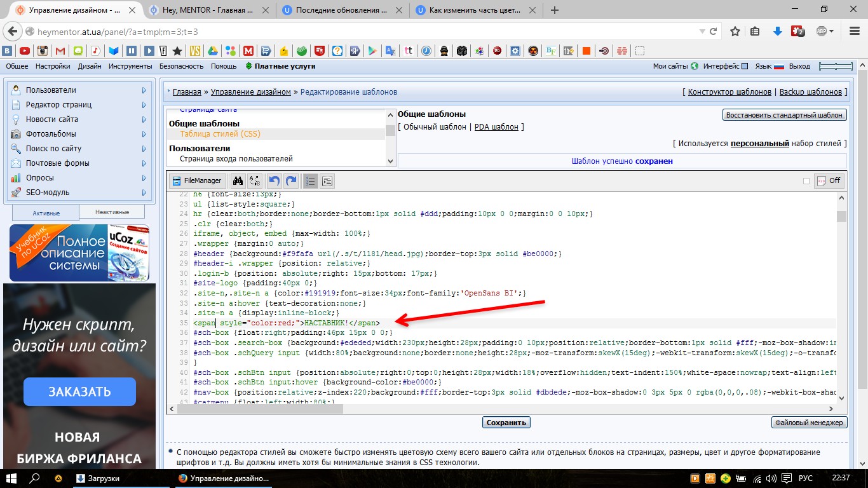Screen dimensions: 868x488
Task: Select Таблица стилей (CSS) template
Action: (x=220, y=134)
